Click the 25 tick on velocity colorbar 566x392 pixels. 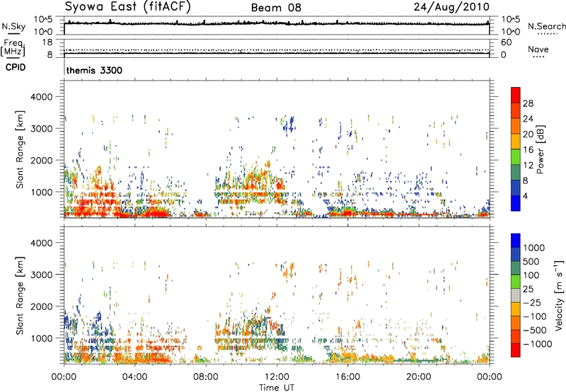[529, 289]
